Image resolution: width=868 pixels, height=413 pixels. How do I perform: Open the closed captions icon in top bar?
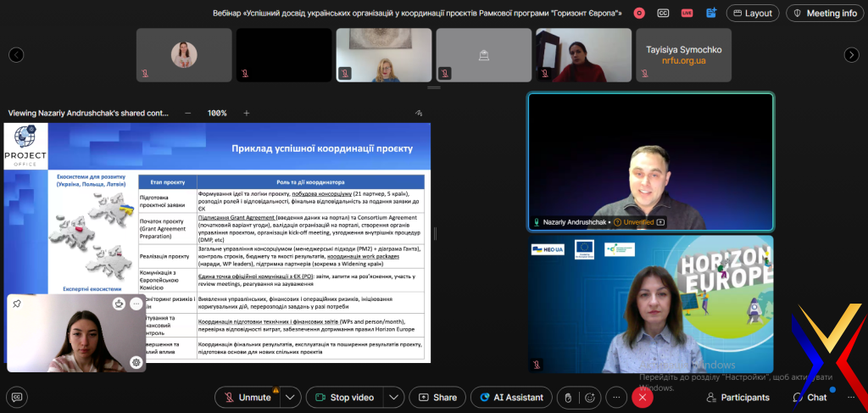click(664, 13)
